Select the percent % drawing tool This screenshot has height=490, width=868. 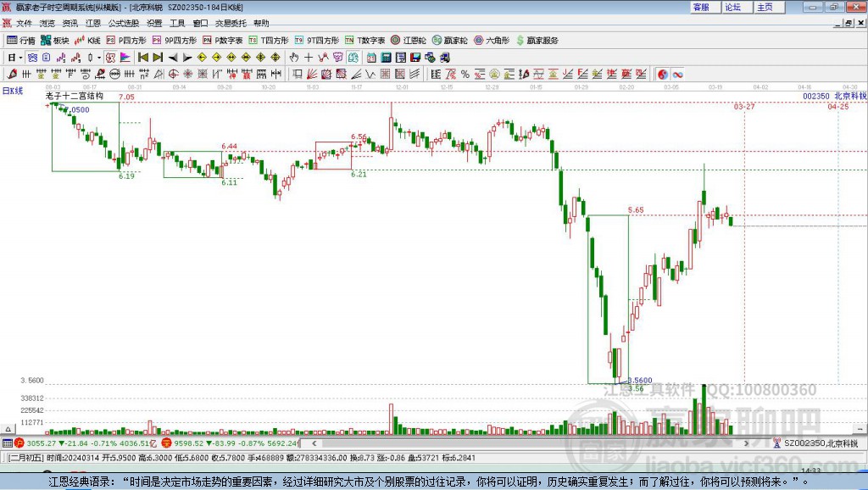[x=465, y=75]
